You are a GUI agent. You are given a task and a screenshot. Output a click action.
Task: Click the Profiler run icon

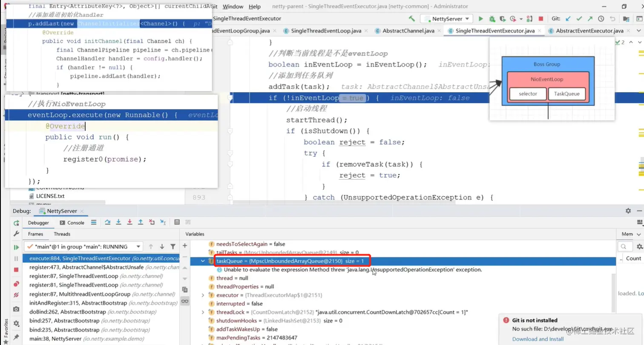[513, 19]
